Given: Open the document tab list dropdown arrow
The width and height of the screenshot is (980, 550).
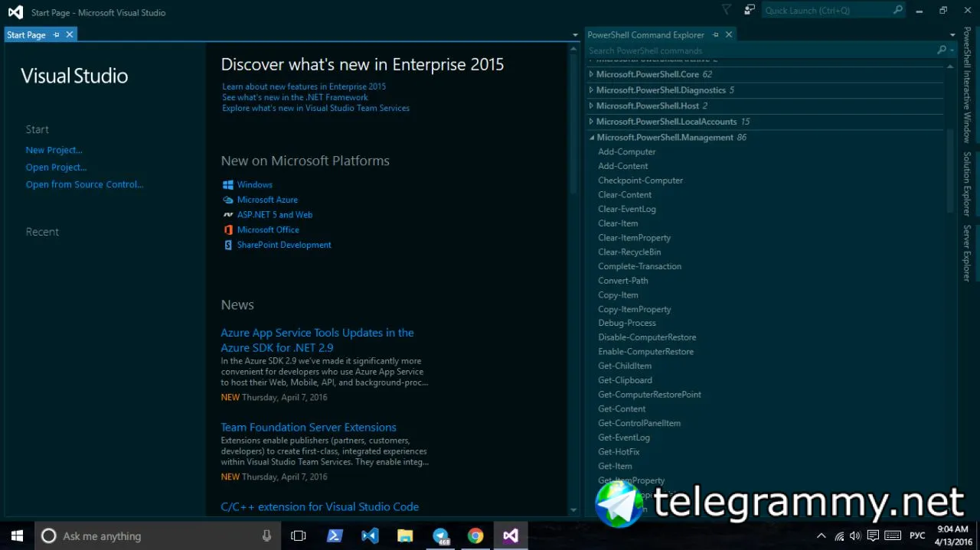Looking at the screenshot, I should [x=575, y=35].
